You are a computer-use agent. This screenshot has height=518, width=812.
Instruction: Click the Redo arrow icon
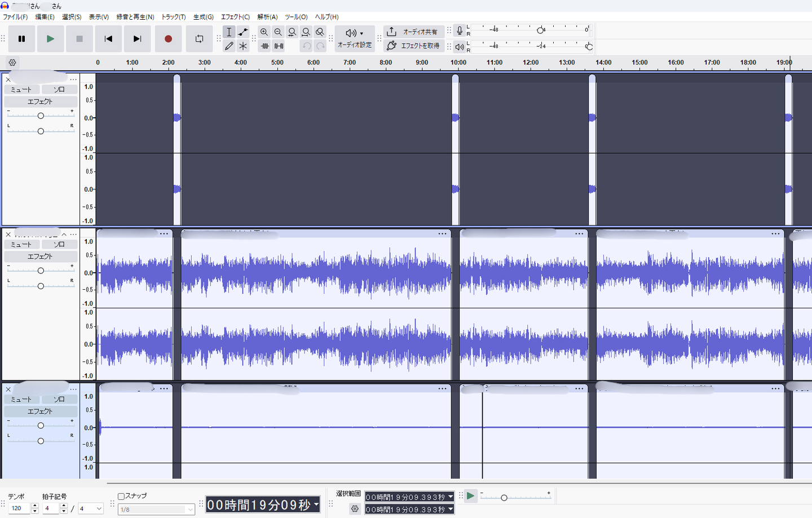pos(320,46)
